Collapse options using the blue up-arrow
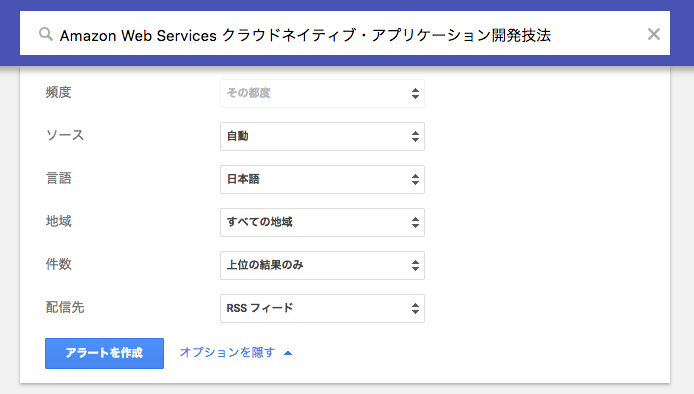 [288, 353]
